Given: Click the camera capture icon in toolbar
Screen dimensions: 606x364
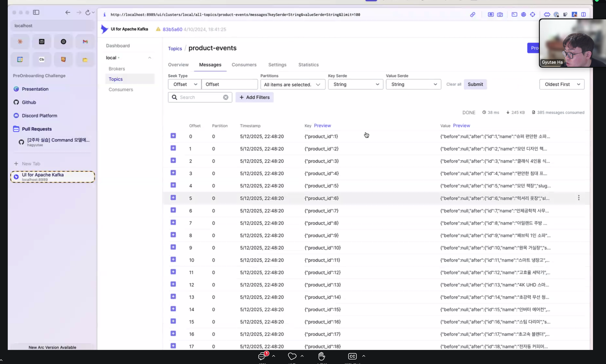Looking at the screenshot, I should [x=500, y=15].
